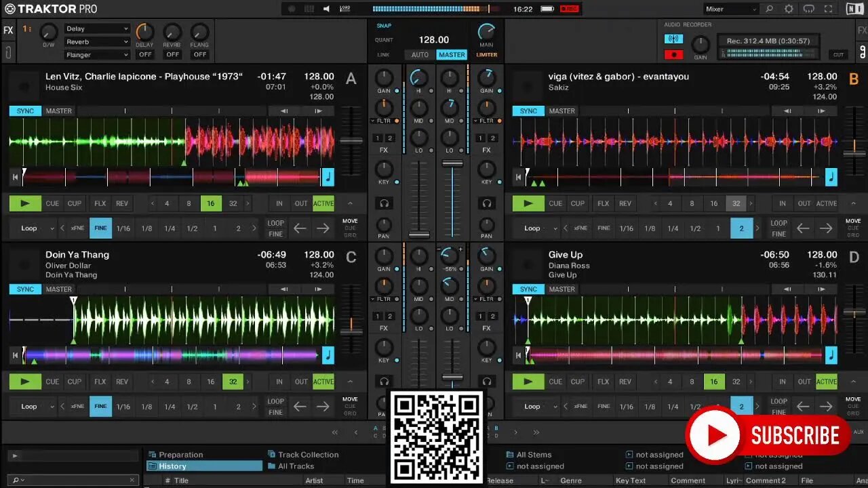Open Track Collection in the browser
The height and width of the screenshot is (488, 868).
click(x=303, y=455)
